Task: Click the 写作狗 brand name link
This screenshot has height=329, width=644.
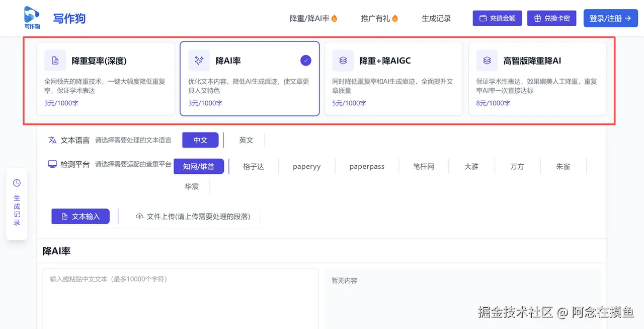Action: click(69, 18)
